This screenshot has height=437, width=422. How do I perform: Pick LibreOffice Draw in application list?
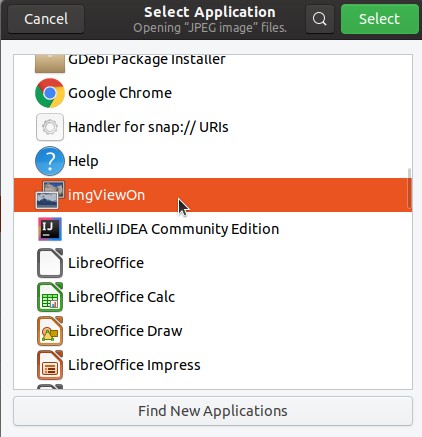213,331
